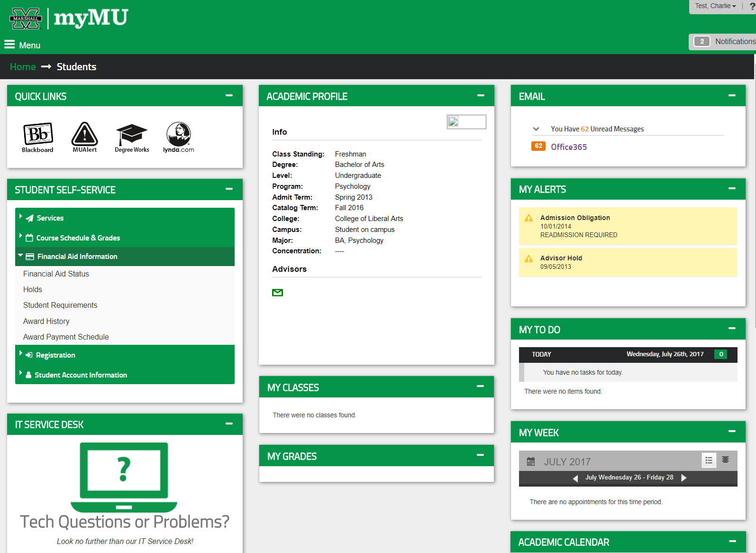Go to next week using right arrow

tap(684, 478)
